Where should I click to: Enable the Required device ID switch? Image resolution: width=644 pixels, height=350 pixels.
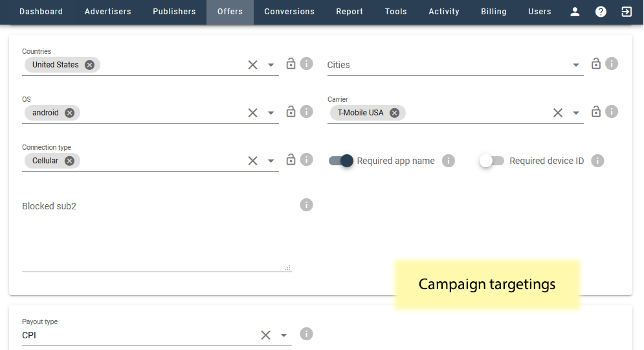(x=492, y=161)
